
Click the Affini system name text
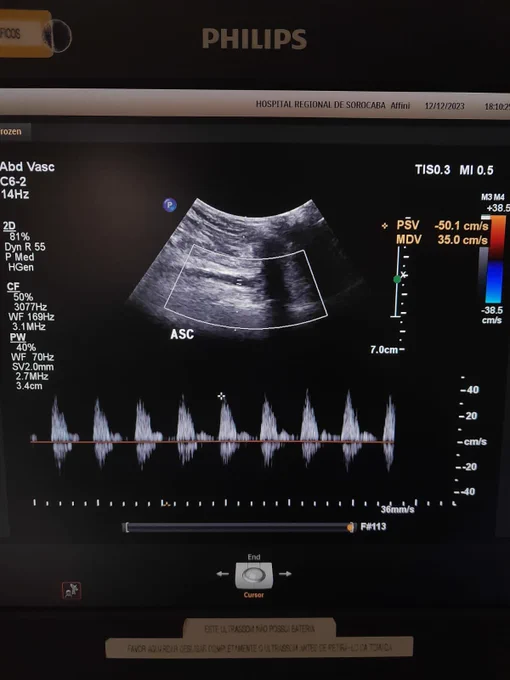coord(400,105)
